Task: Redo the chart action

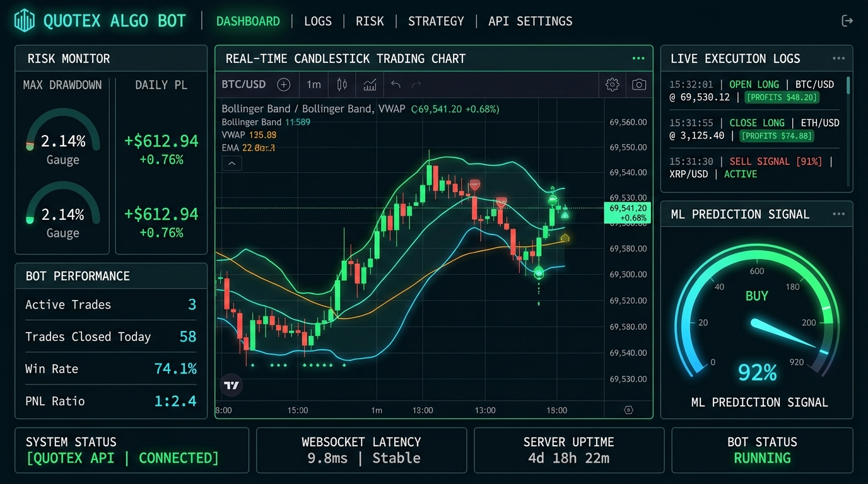Action: 416,84
